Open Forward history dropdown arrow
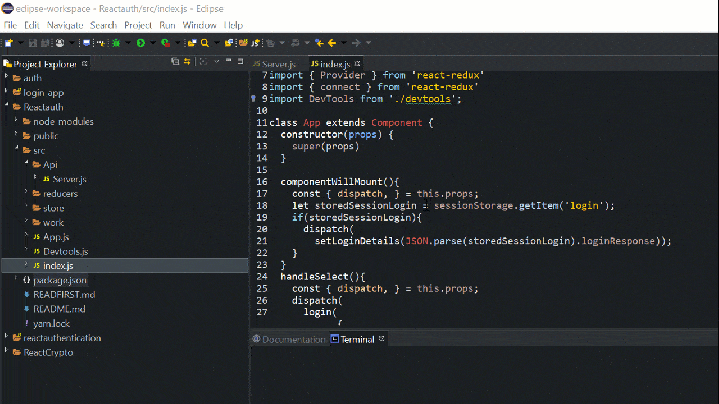 [x=368, y=43]
